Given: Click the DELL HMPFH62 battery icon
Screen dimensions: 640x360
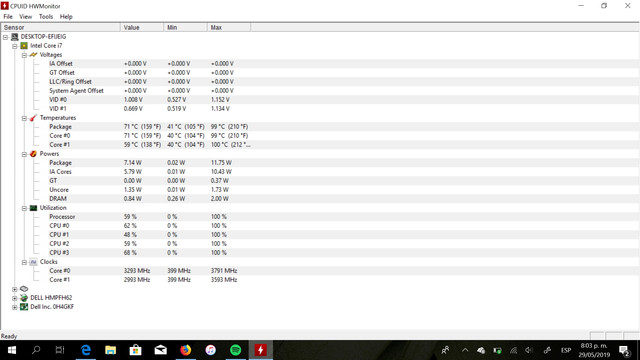Looking at the screenshot, I should (24, 298).
